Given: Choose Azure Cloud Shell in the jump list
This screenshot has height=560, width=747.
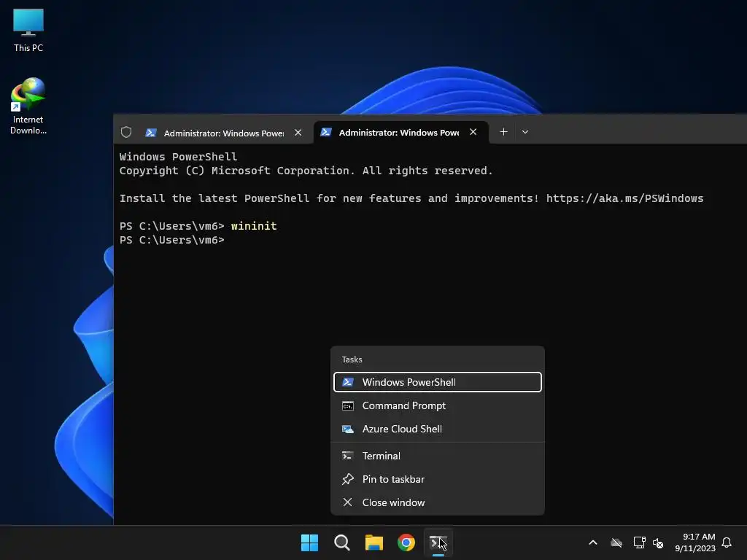Looking at the screenshot, I should point(438,429).
